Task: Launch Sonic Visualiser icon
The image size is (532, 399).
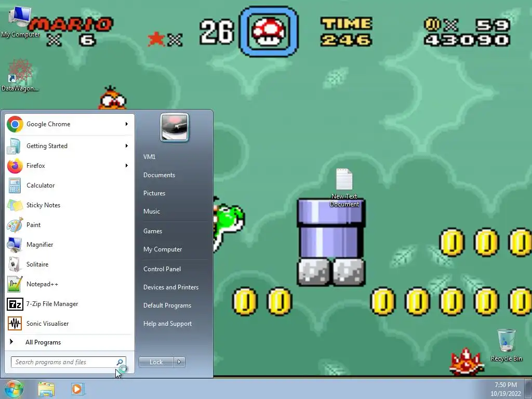Action: pyautogui.click(x=15, y=324)
